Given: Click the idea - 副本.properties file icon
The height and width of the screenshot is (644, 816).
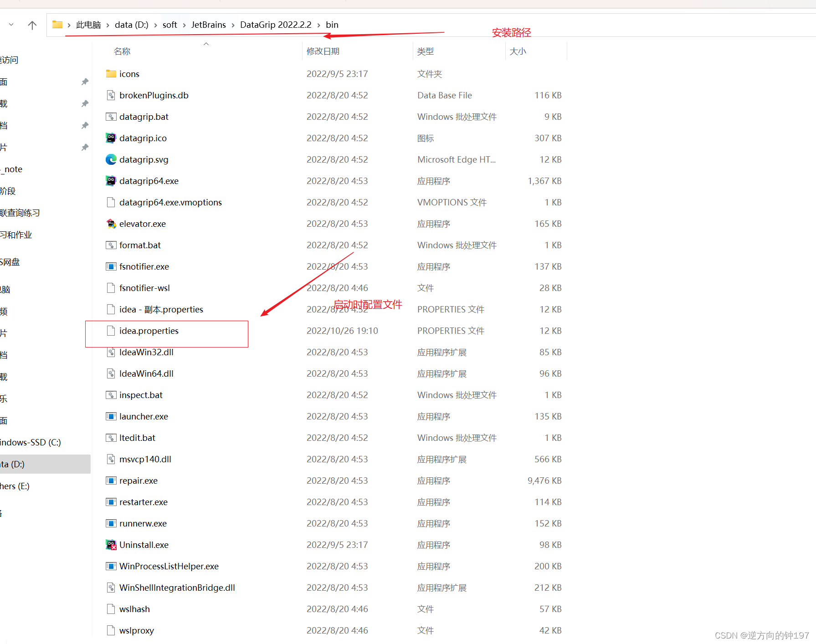Looking at the screenshot, I should coord(111,309).
